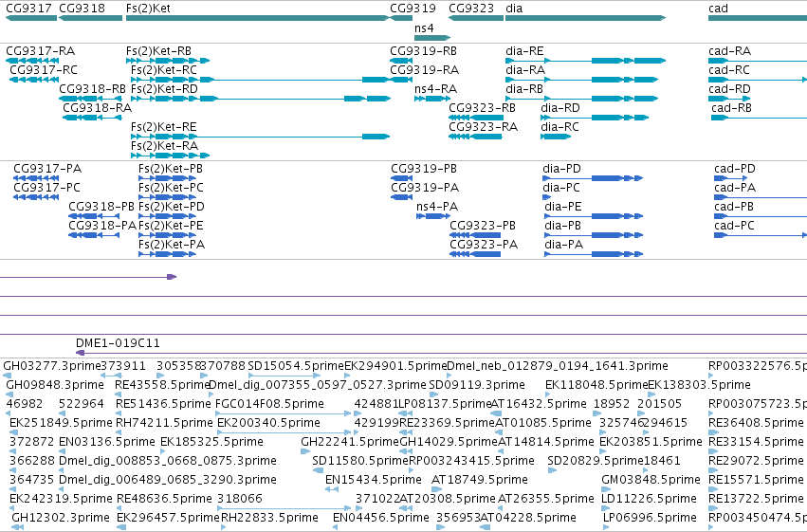Viewport: 807px width, 532px height.
Task: Click the CG9317 gene label
Action: [x=28, y=9]
